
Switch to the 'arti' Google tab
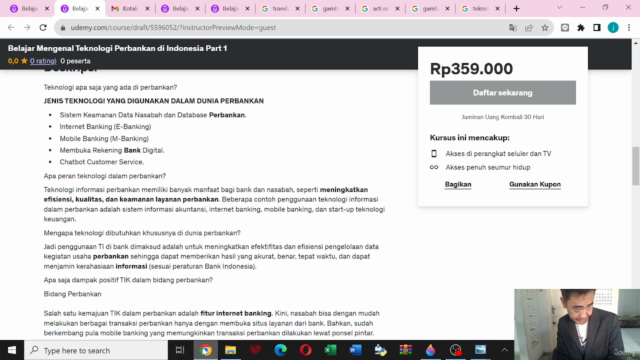tap(380, 9)
